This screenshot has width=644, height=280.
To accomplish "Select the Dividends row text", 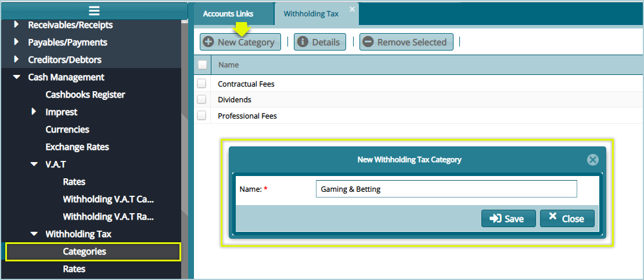I will [x=235, y=100].
